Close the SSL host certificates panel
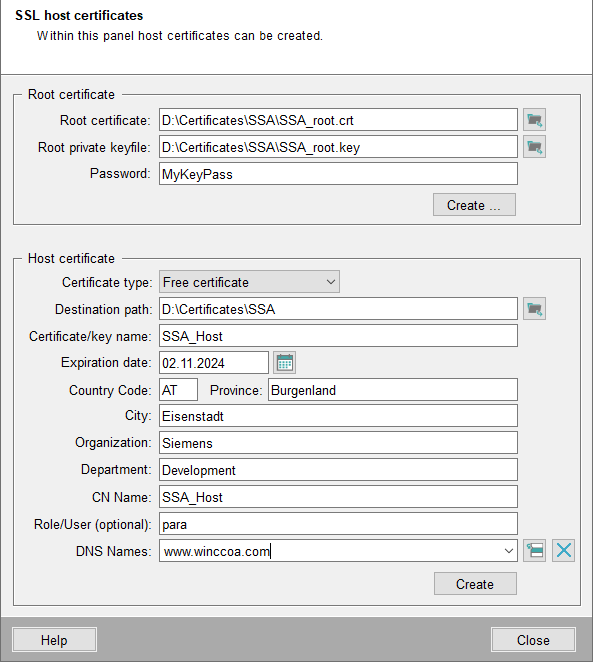 tap(533, 640)
